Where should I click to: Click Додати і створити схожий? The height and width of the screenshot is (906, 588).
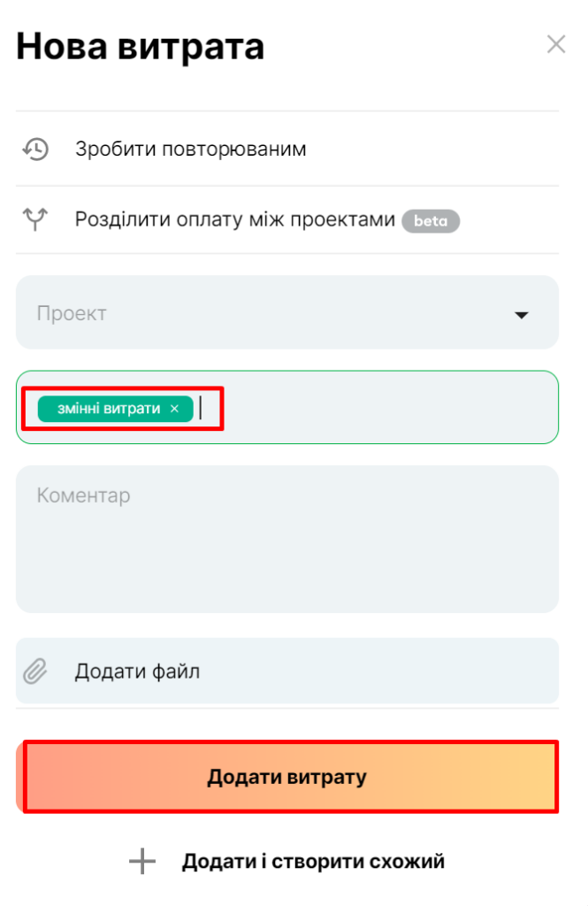click(313, 862)
